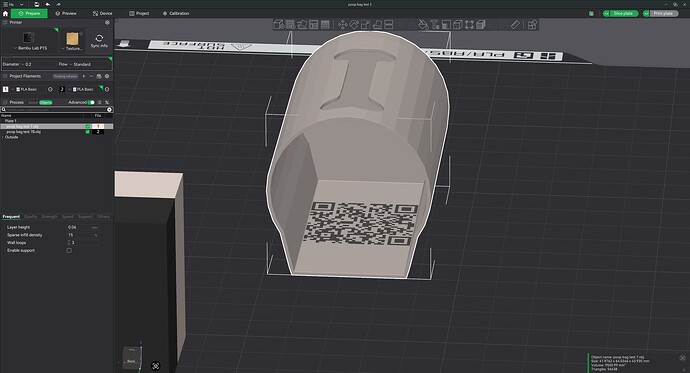The image size is (690, 373).
Task: Check the Enable support checkbox
Action: [69, 250]
